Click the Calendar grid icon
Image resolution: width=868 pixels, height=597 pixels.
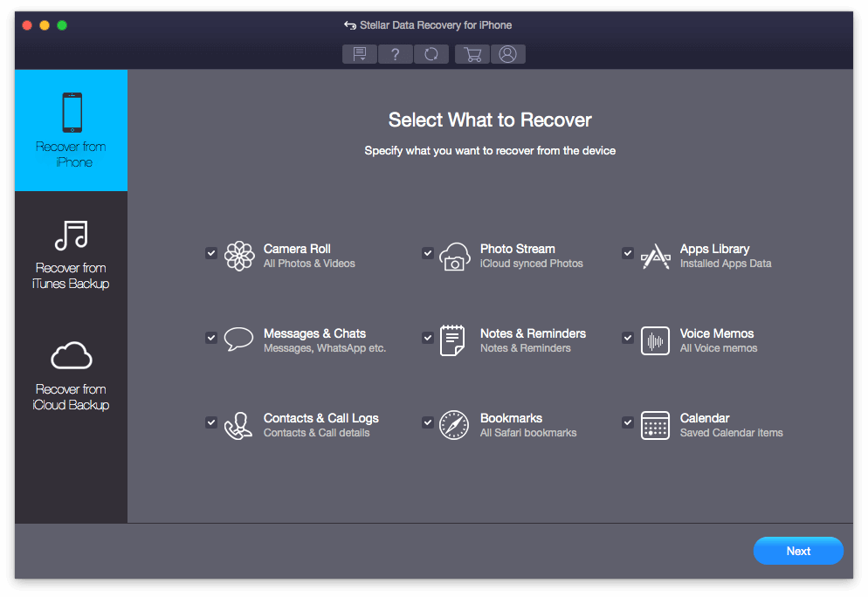655,425
